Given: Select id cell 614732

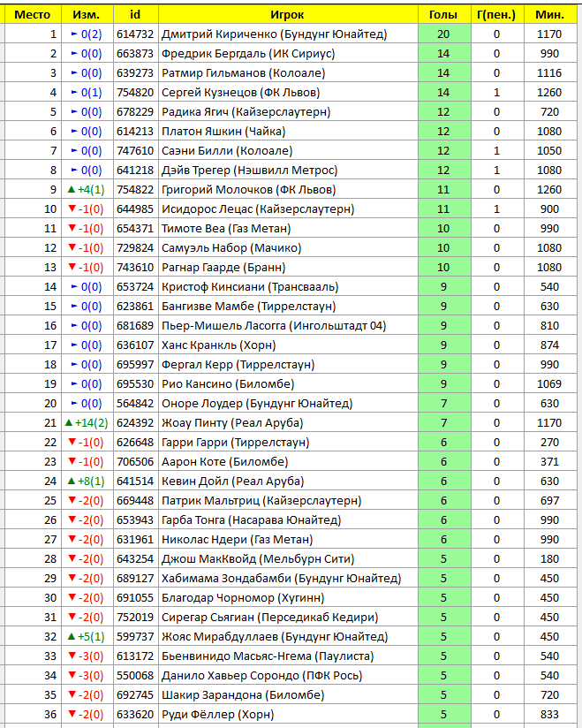Looking at the screenshot, I should [135, 34].
